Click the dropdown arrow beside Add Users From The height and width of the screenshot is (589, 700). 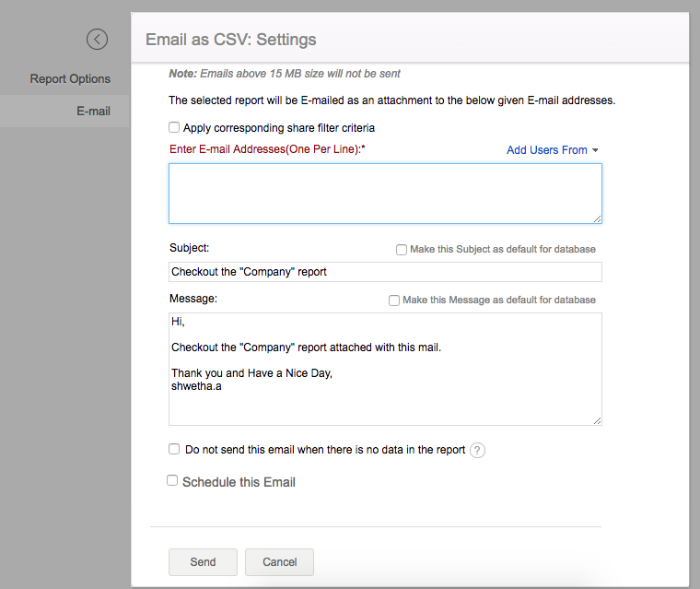click(x=595, y=150)
